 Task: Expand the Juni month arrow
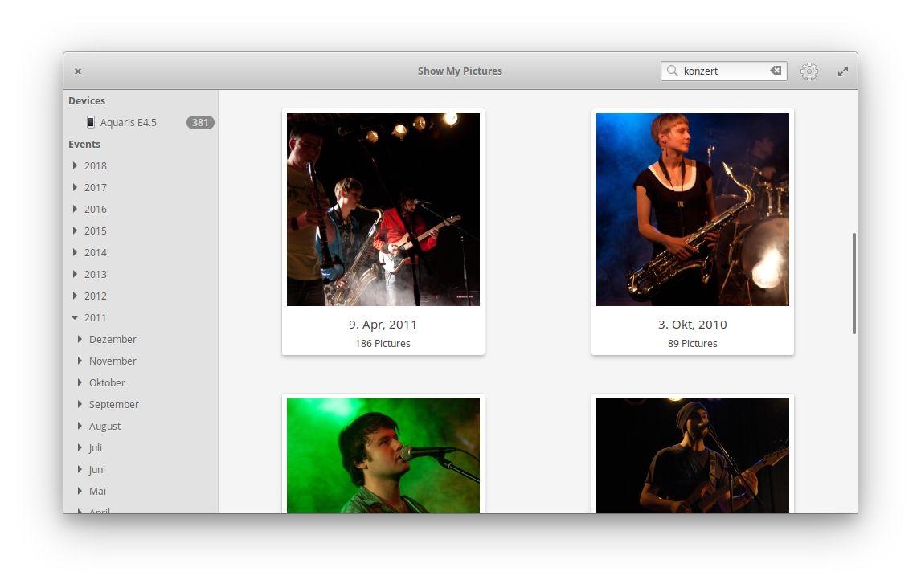point(80,469)
